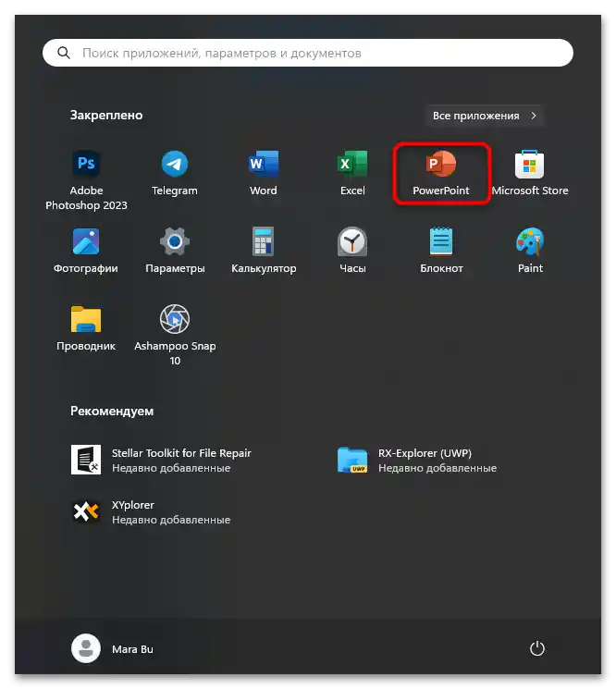
Task: Launch Excel pinned app
Action: click(x=352, y=172)
